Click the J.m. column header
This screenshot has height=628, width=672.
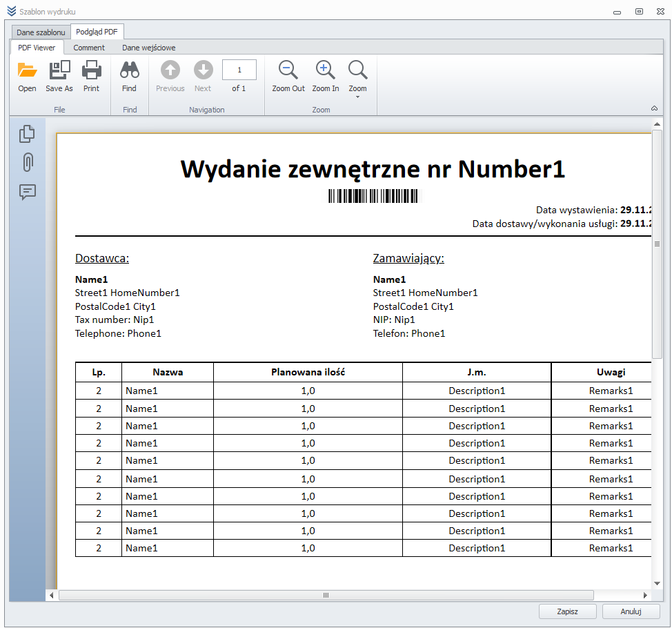477,372
